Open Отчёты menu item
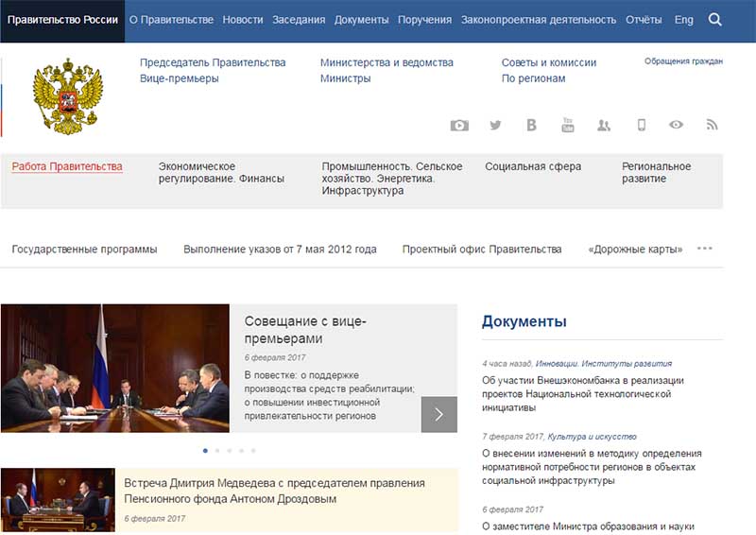This screenshot has height=535, width=756. pos(644,20)
